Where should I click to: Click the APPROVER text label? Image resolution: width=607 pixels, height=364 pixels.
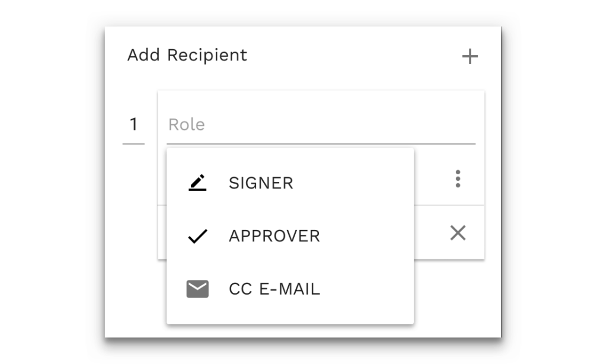point(274,236)
